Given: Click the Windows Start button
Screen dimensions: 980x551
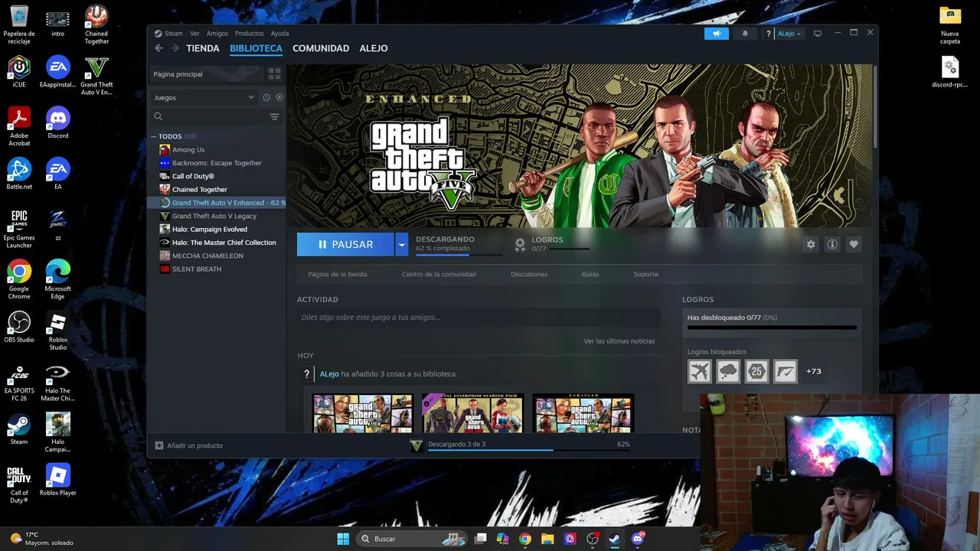Looking at the screenshot, I should [343, 539].
